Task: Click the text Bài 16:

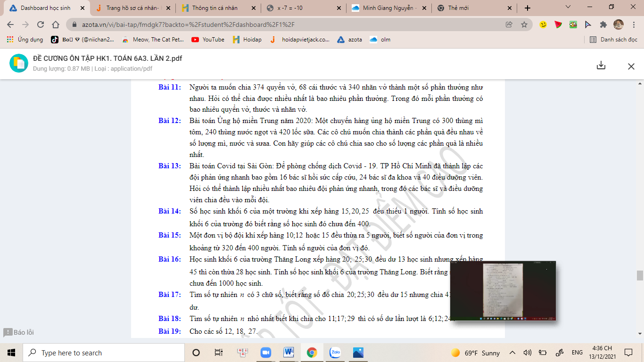Action: point(170,259)
